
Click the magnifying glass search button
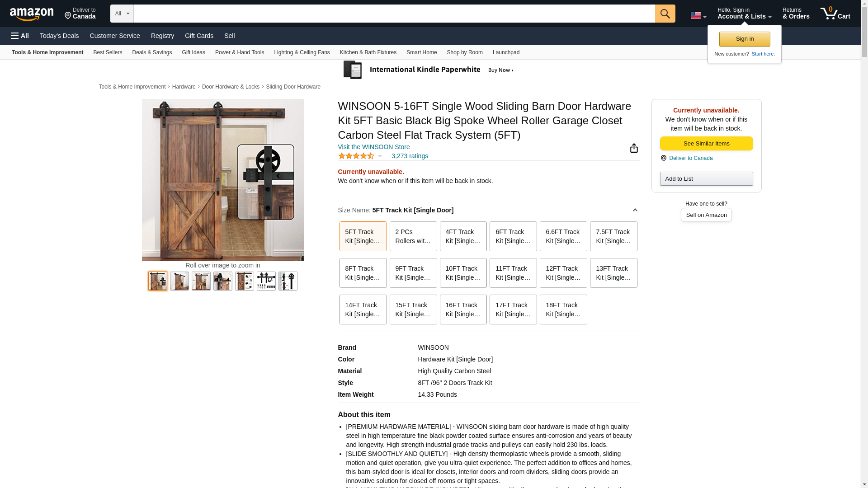click(x=665, y=14)
